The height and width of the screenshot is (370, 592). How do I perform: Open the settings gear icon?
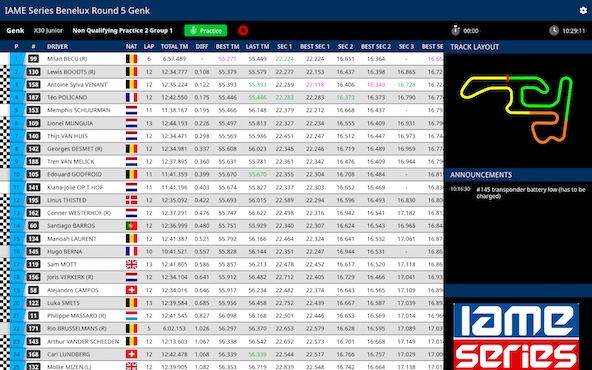583,10
